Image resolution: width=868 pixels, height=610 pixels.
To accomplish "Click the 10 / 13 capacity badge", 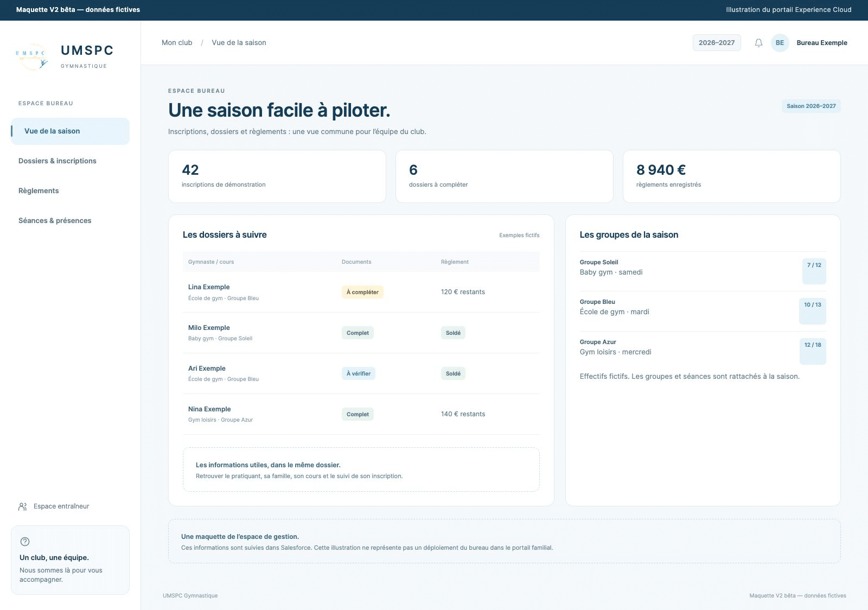I will coord(812,311).
